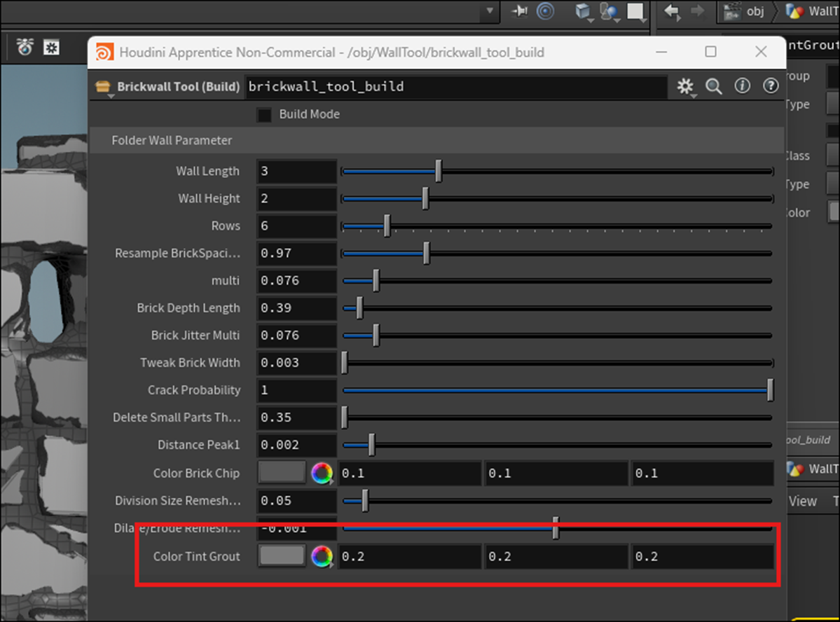Click the Crack Probability slider handle

tap(771, 390)
